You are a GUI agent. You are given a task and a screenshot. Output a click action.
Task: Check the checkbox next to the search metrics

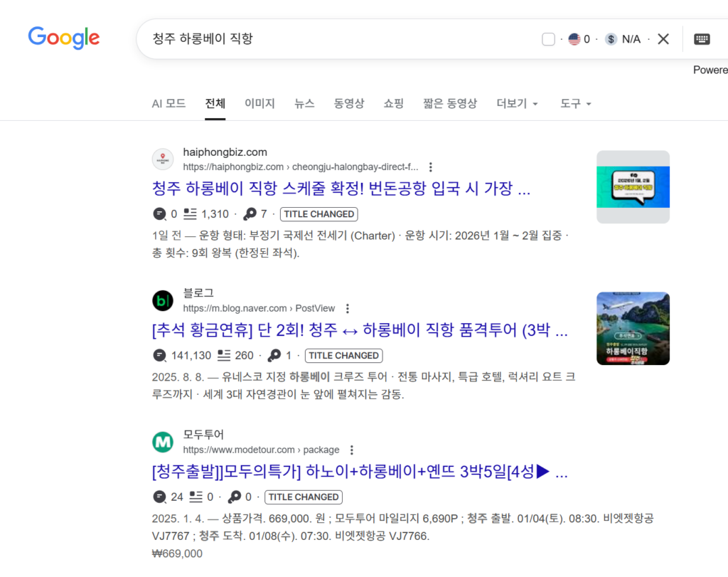[x=548, y=39]
